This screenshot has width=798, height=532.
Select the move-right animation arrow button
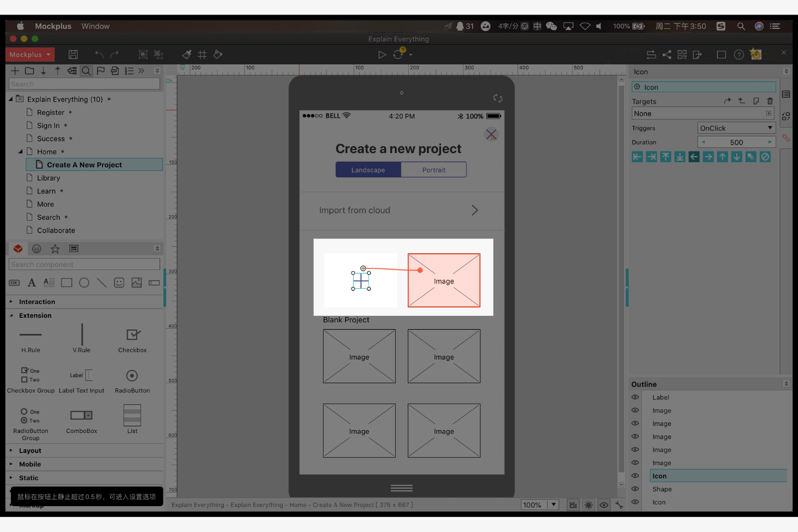click(x=708, y=157)
